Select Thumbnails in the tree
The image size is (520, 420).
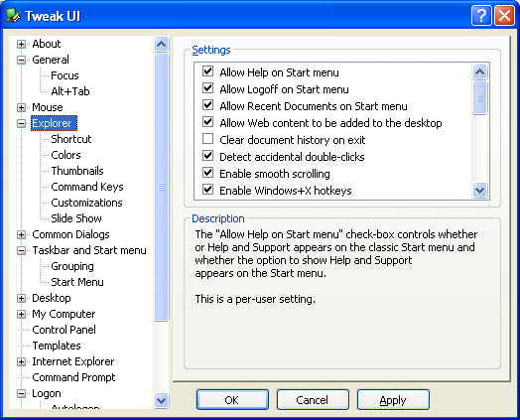pos(77,171)
